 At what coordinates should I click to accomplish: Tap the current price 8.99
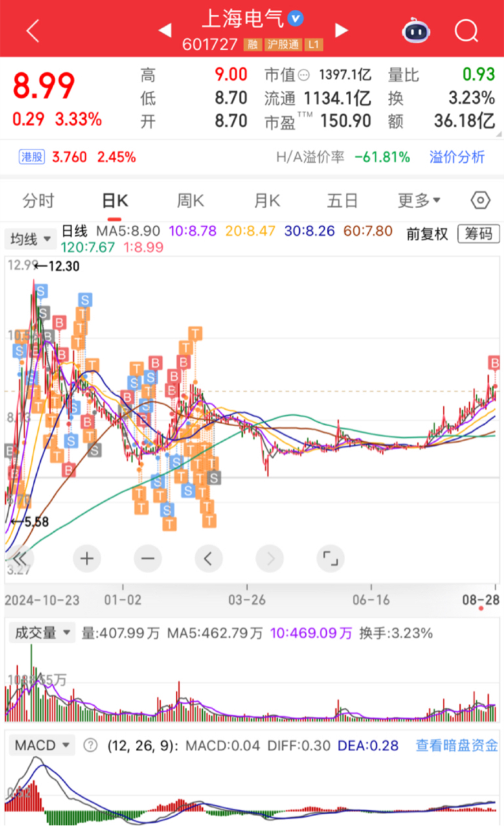(45, 86)
